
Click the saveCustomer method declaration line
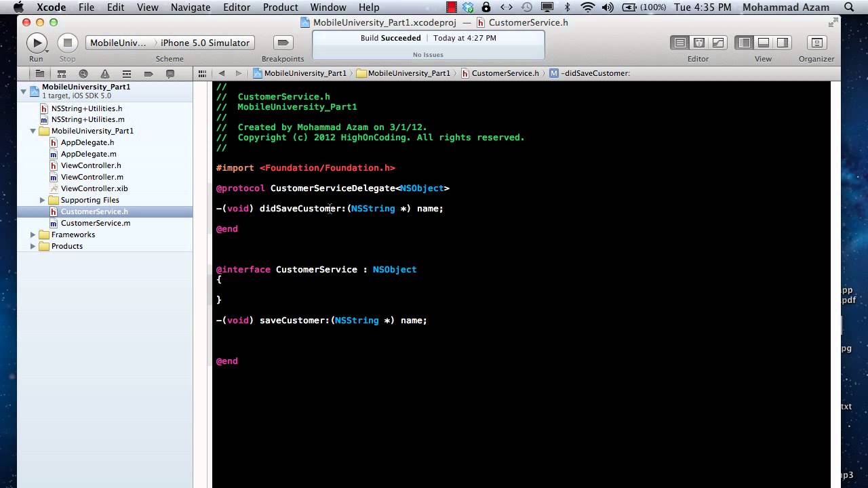pos(321,321)
